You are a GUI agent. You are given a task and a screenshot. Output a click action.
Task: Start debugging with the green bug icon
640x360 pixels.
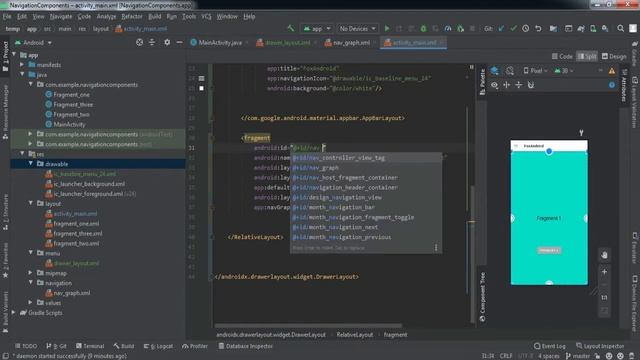tap(423, 29)
